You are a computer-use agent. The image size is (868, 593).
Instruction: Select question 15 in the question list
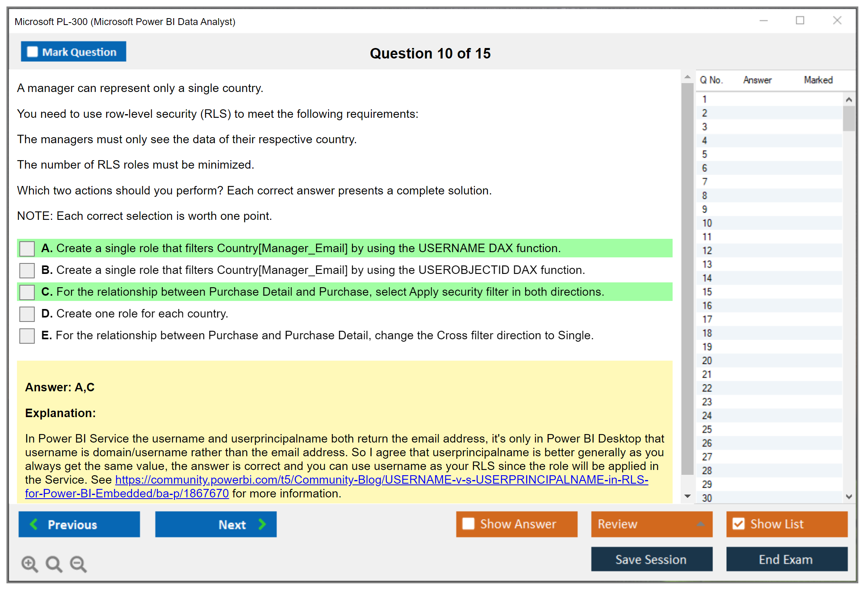tap(707, 292)
